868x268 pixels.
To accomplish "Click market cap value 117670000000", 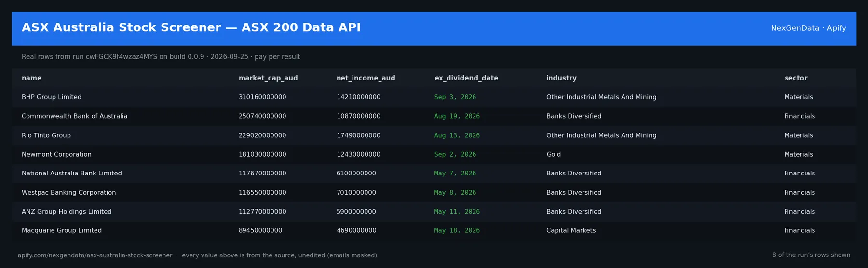I will (262, 174).
